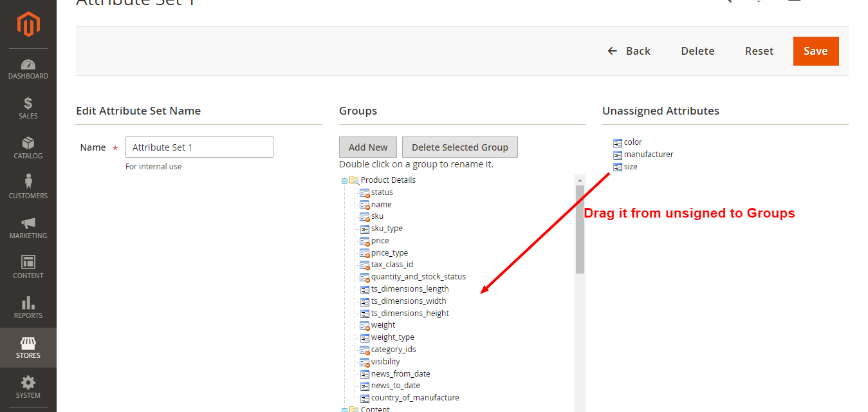
Task: Open the System gear icon
Action: click(28, 383)
